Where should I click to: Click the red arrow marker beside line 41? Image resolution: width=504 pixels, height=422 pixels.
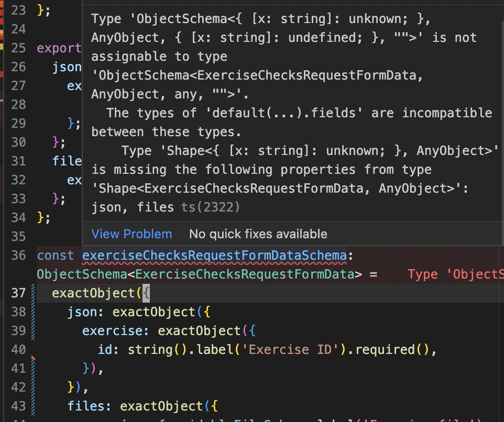pos(33,358)
